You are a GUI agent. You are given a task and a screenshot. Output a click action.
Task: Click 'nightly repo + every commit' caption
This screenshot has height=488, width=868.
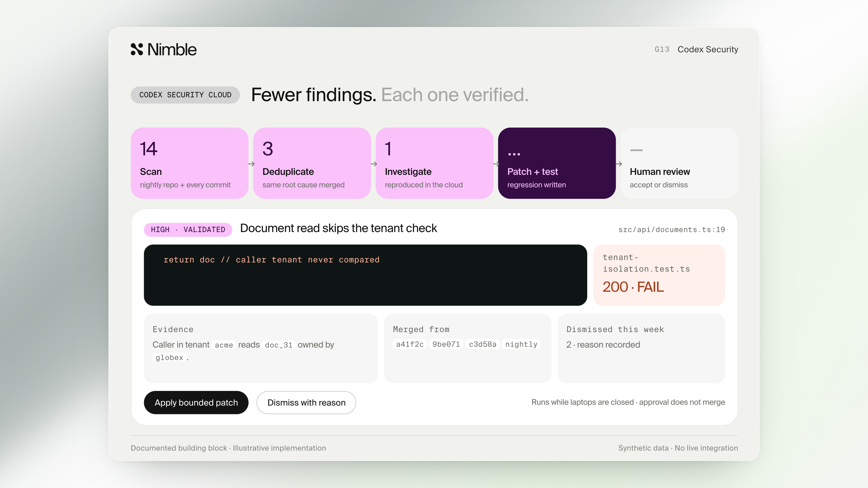185,185
